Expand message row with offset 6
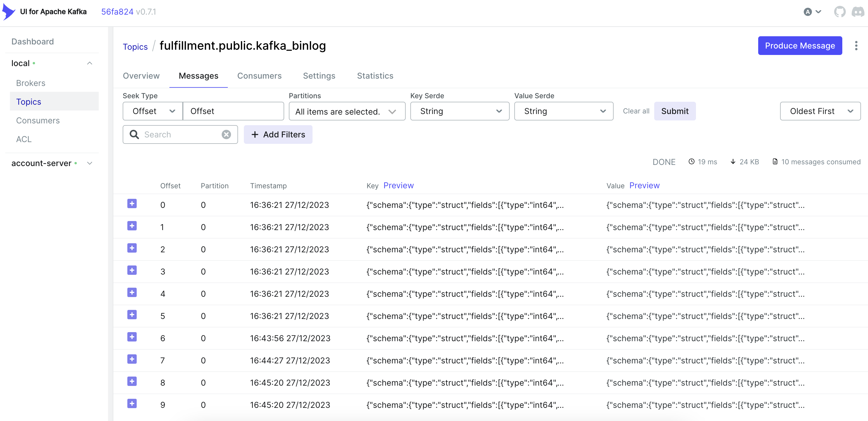 pyautogui.click(x=132, y=337)
